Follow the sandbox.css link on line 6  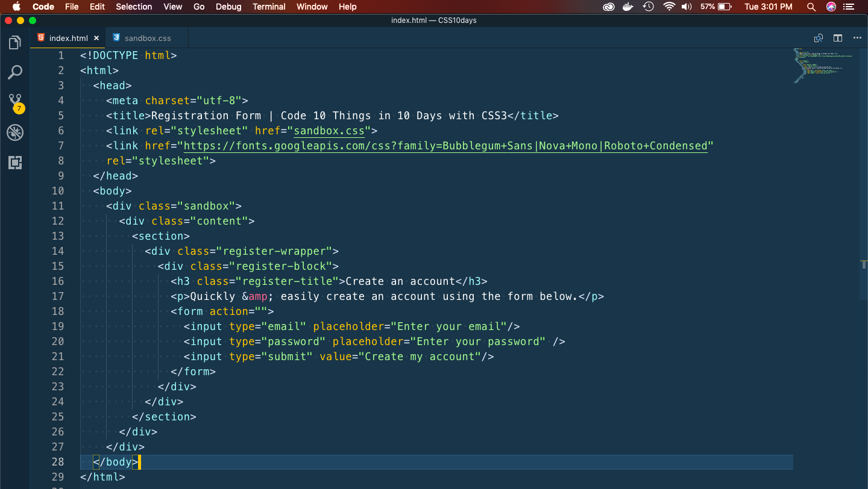[329, 131]
